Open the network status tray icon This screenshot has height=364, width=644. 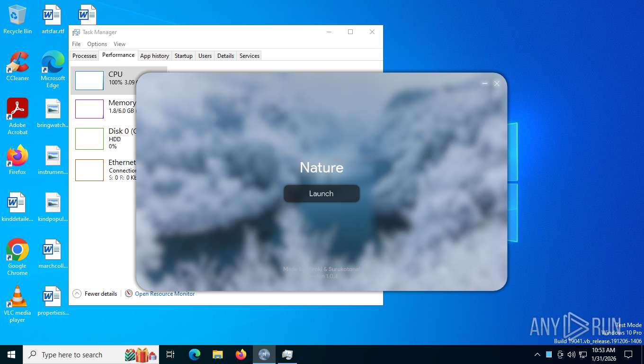coord(583,355)
